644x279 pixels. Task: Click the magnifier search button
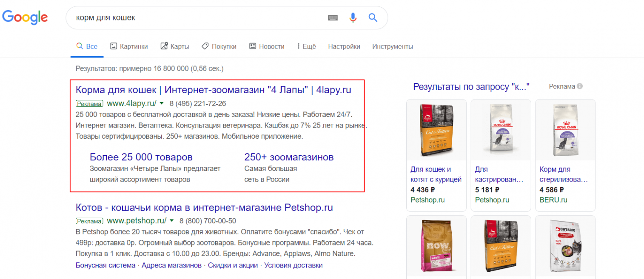click(x=373, y=17)
